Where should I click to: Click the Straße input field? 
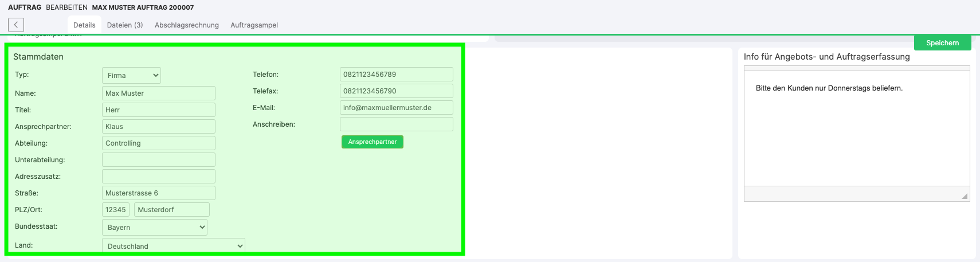point(159,193)
